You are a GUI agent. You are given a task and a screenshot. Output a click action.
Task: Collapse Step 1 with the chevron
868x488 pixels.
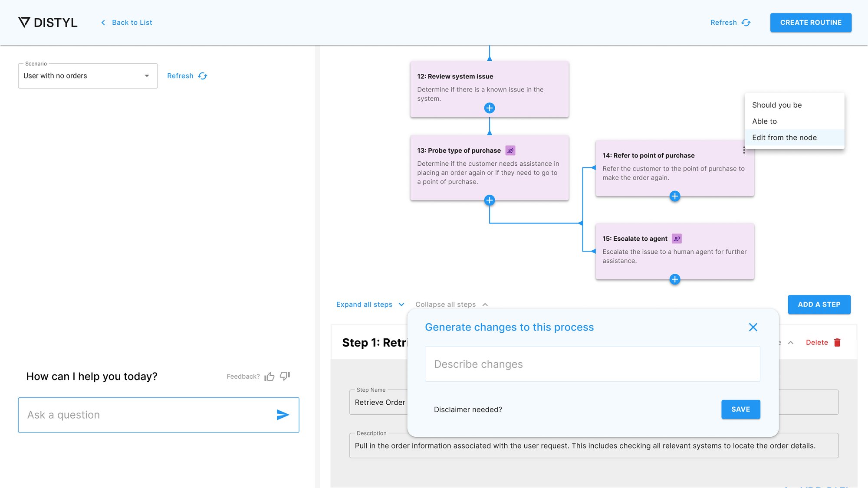click(791, 343)
